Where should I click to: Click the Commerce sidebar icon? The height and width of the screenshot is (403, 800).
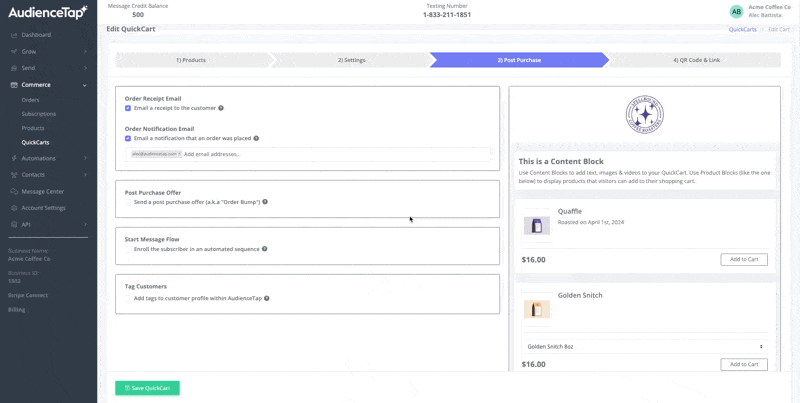point(14,85)
